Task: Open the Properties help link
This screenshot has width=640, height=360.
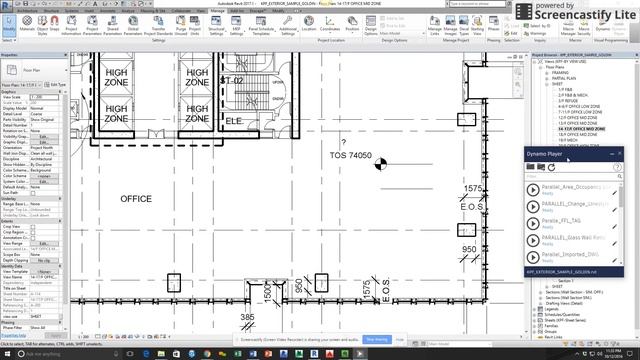Action: tap(13, 336)
